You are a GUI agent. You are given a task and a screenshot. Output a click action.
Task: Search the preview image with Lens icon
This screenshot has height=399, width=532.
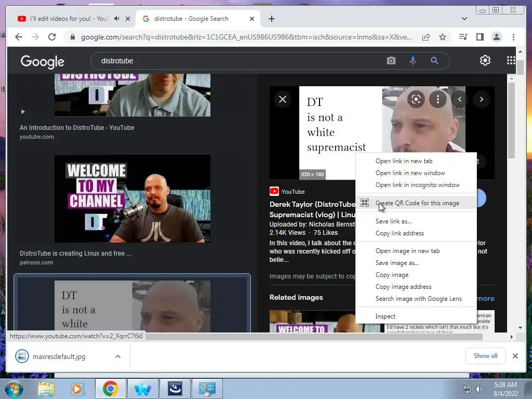click(x=416, y=99)
